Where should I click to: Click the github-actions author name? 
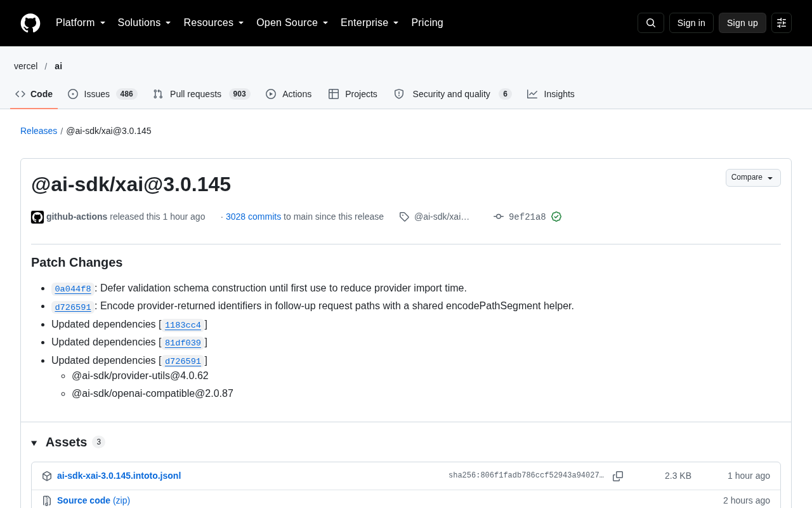[x=77, y=217]
